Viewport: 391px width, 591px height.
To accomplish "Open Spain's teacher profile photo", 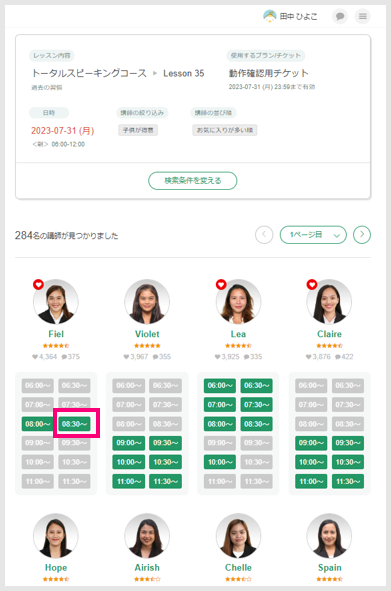I will pyautogui.click(x=329, y=536).
